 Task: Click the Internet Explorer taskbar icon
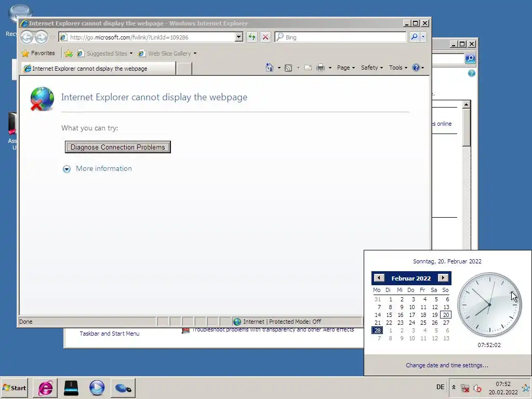[x=46, y=388]
